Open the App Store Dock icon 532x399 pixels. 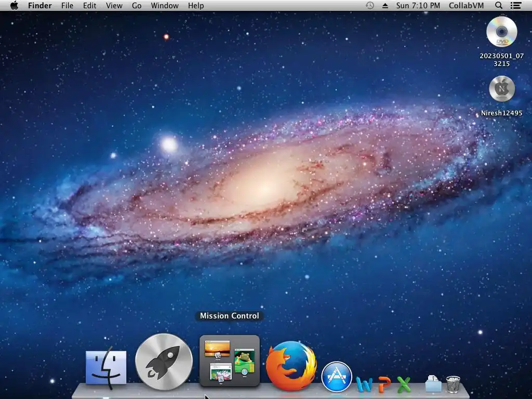[337, 377]
